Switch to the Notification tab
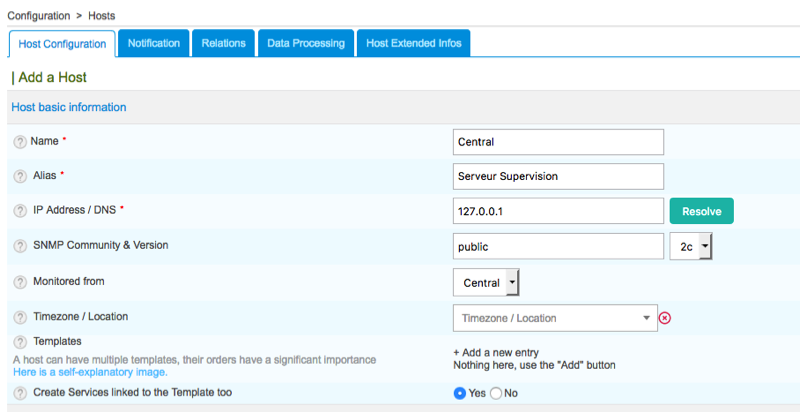 click(x=154, y=43)
